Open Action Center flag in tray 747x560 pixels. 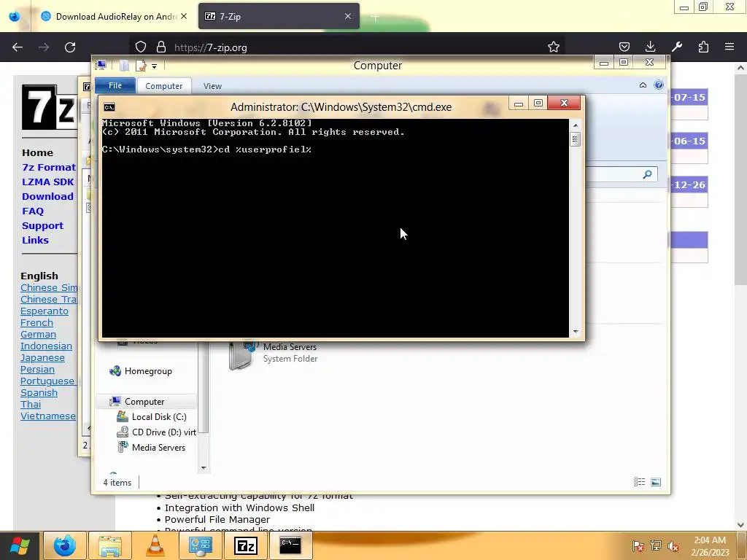click(638, 545)
